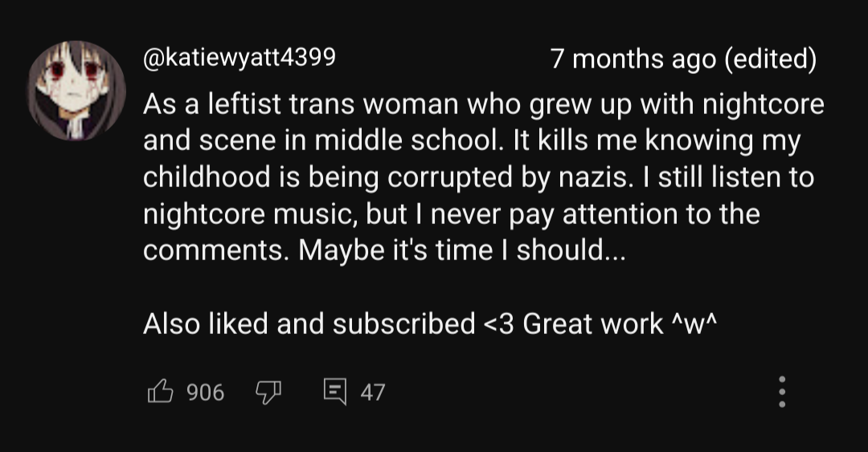The width and height of the screenshot is (868, 452).
Task: Open the @katiewyatt4399 channel link
Action: coord(239,59)
